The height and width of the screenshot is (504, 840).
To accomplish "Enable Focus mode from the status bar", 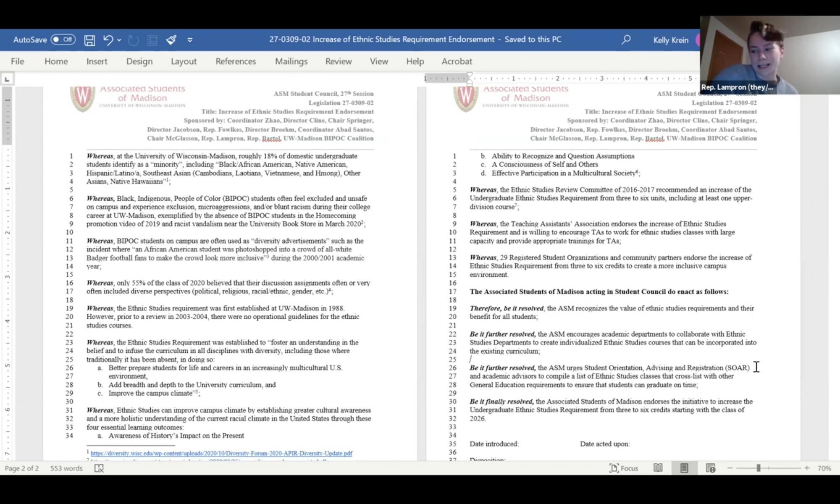I will 624,468.
